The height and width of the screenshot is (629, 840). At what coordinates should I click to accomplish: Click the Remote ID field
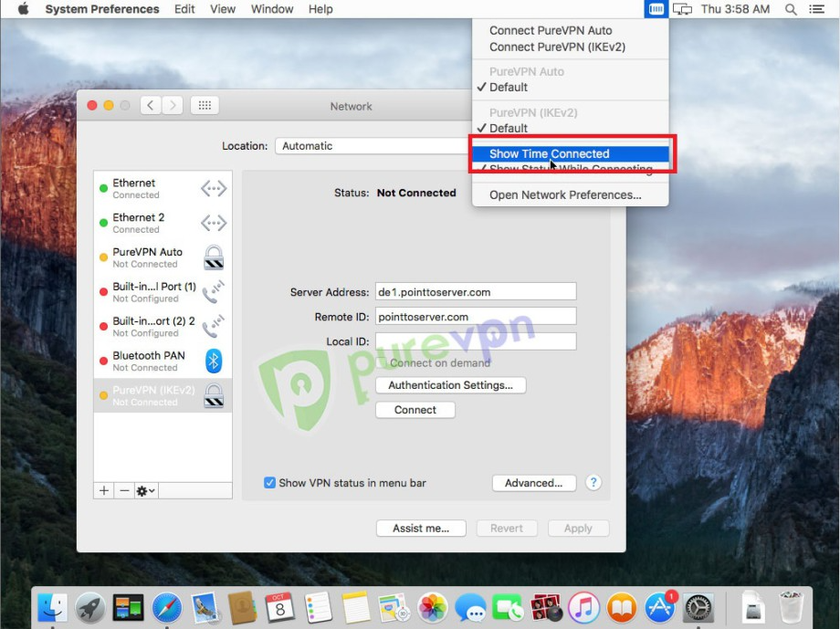(x=476, y=317)
